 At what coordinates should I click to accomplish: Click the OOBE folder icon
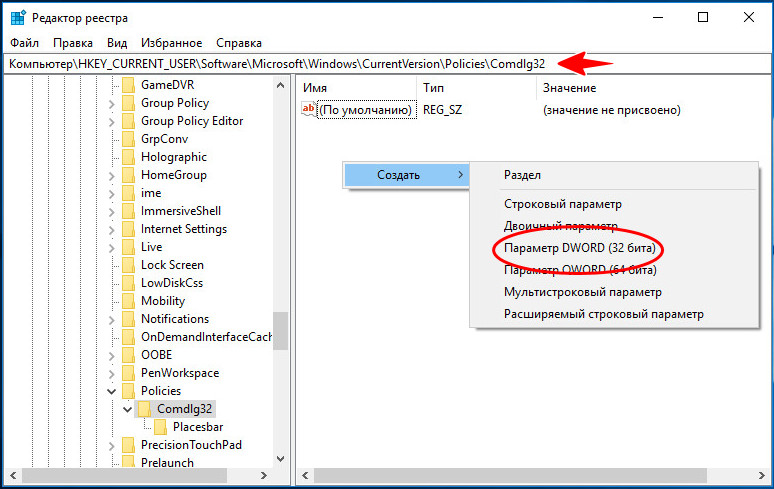tap(128, 355)
